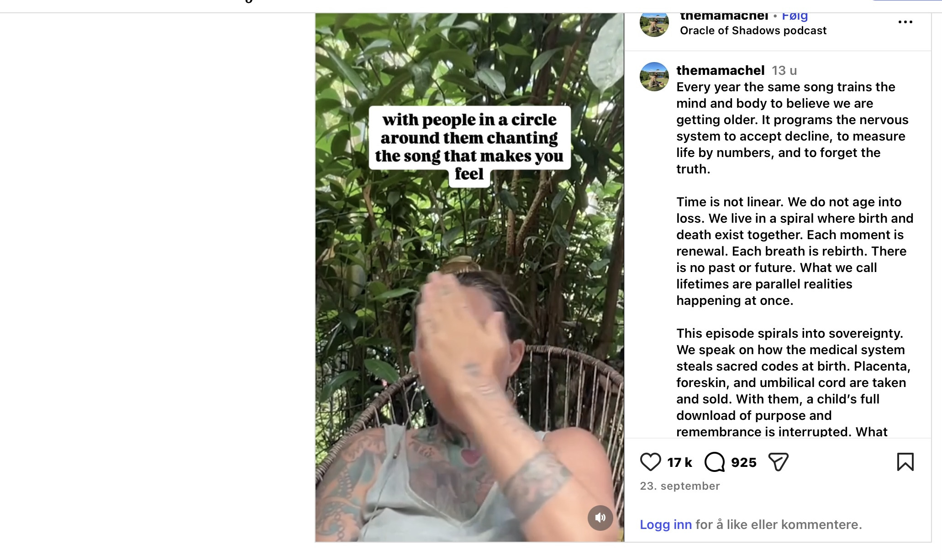Open the 23. september post date

coord(679,486)
